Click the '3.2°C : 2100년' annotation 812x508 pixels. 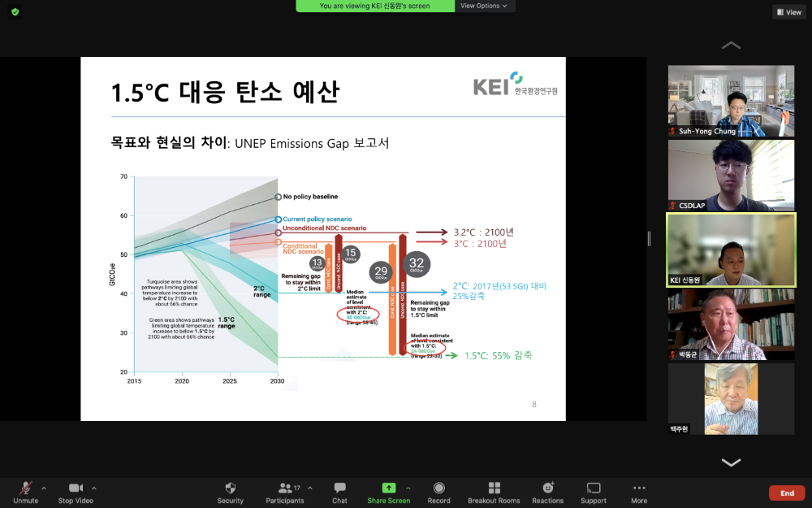tap(484, 232)
